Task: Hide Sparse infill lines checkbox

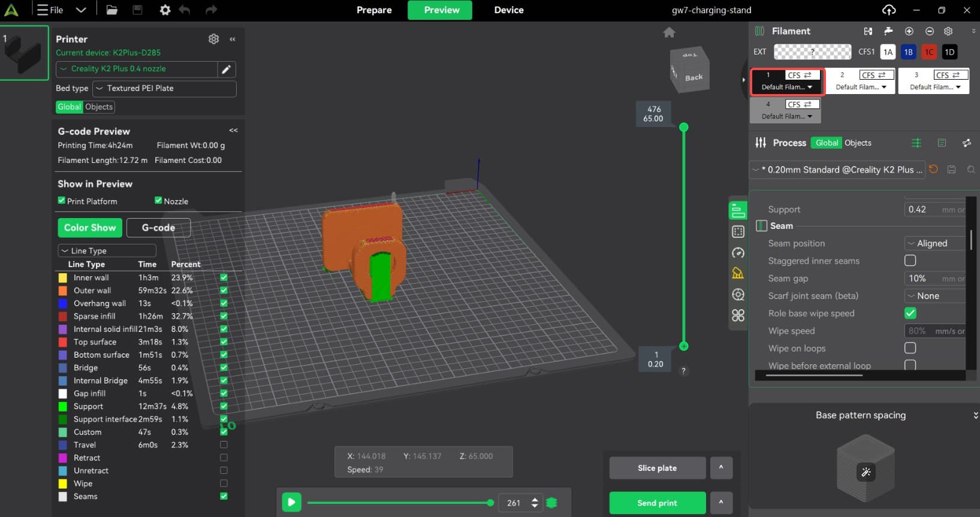Action: 224,316
